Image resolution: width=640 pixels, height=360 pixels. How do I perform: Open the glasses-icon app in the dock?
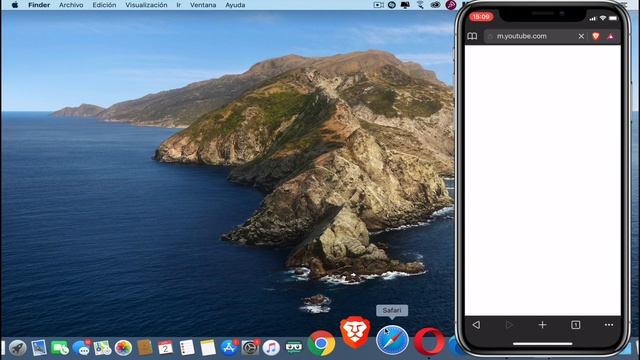[293, 348]
